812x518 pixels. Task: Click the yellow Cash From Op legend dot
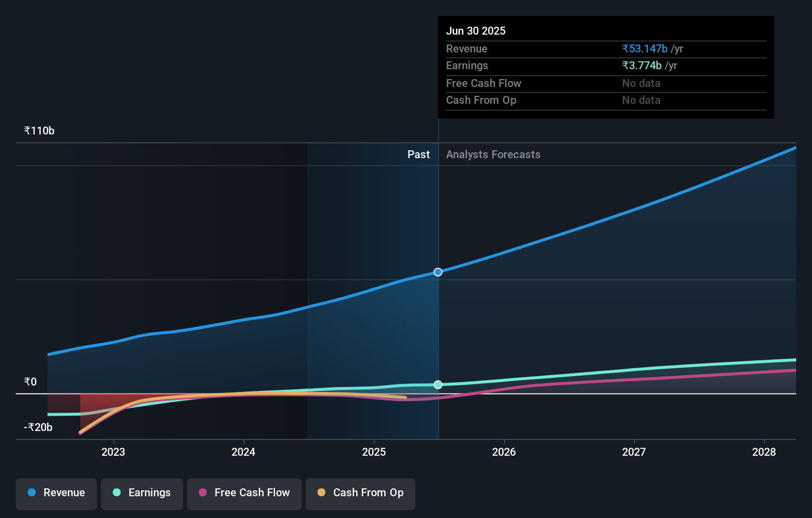pos(322,493)
